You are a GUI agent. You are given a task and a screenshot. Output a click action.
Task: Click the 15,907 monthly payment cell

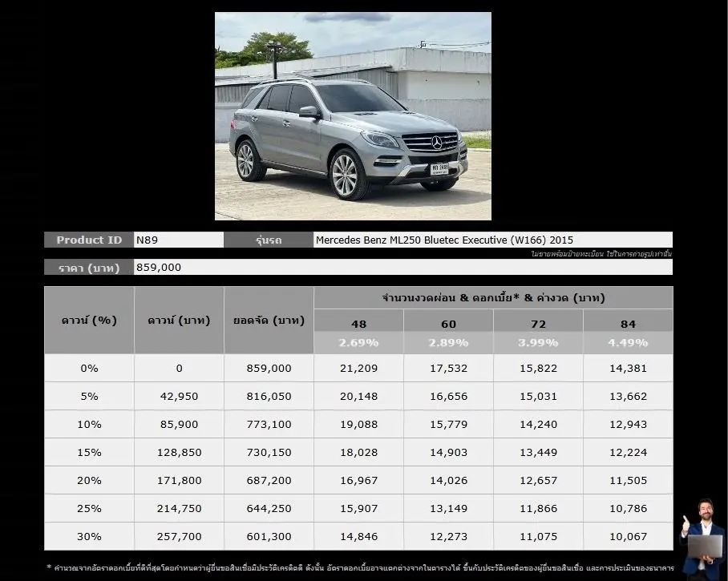click(358, 509)
